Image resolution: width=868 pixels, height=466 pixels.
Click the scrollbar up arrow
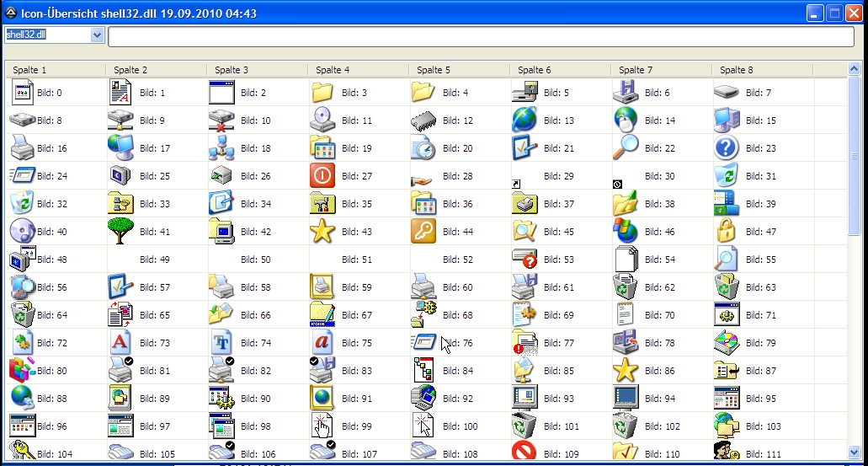click(x=855, y=70)
